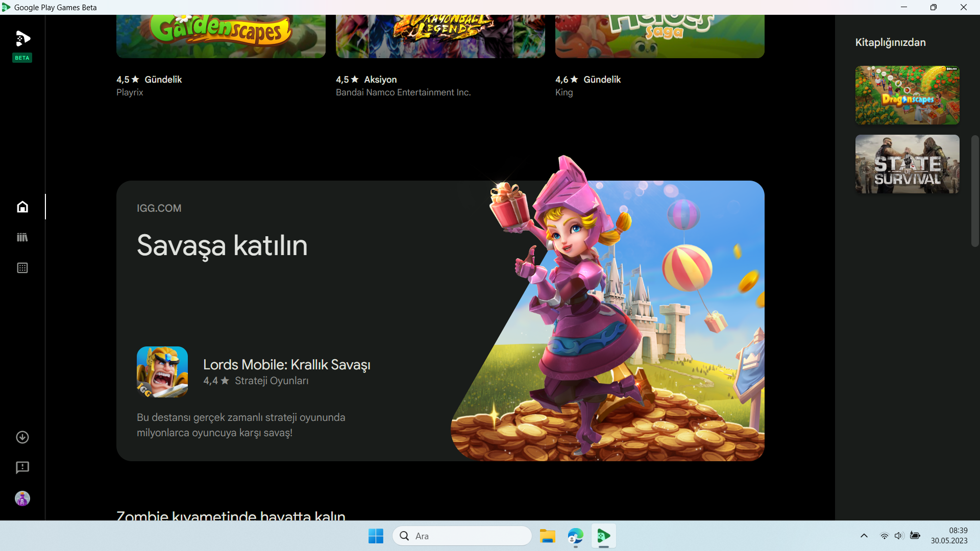Click the Lords Mobile: Krallık Savaşı title
The image size is (980, 551).
(286, 364)
